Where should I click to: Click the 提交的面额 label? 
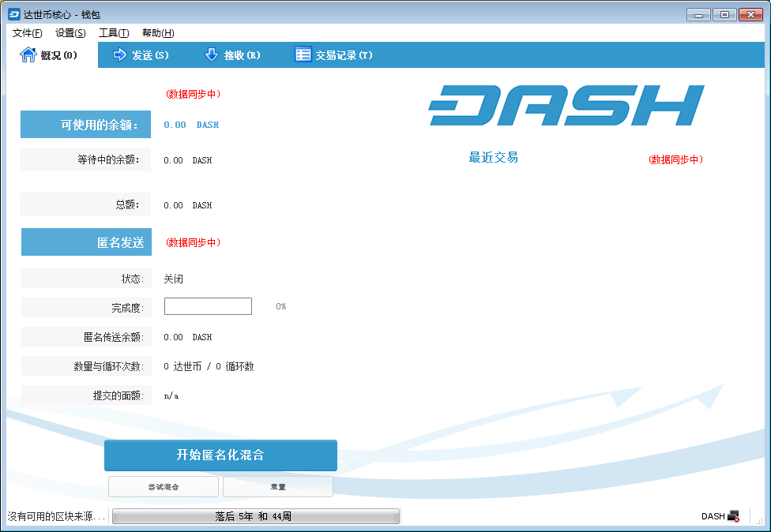[86, 395]
